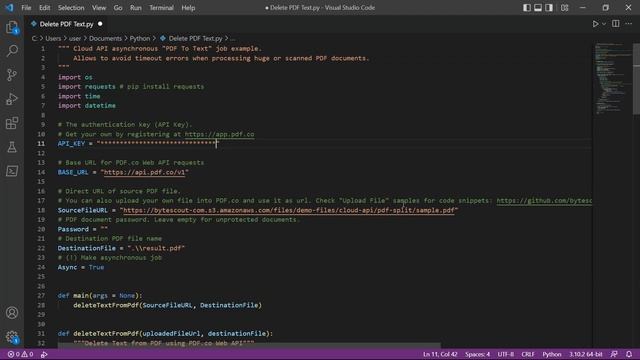Image resolution: width=640 pixels, height=360 pixels.
Task: Open the Extensions view
Action: point(12,123)
